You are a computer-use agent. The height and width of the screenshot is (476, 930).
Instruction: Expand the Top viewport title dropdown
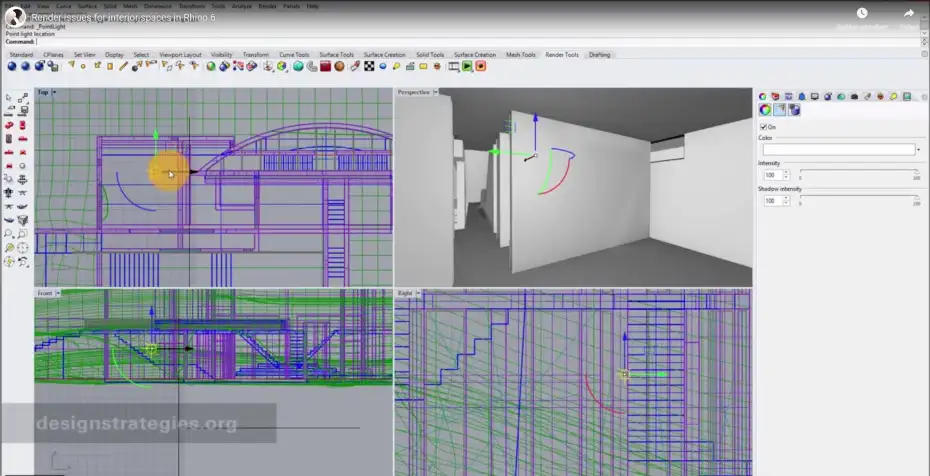[x=54, y=92]
